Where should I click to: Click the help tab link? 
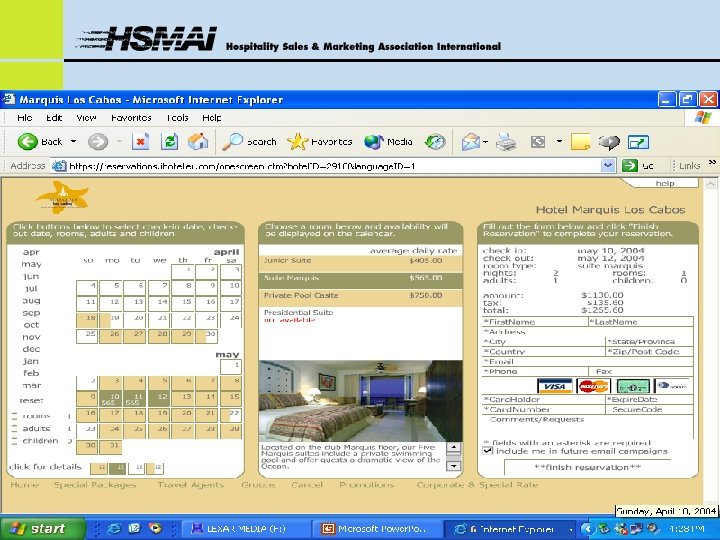664,183
